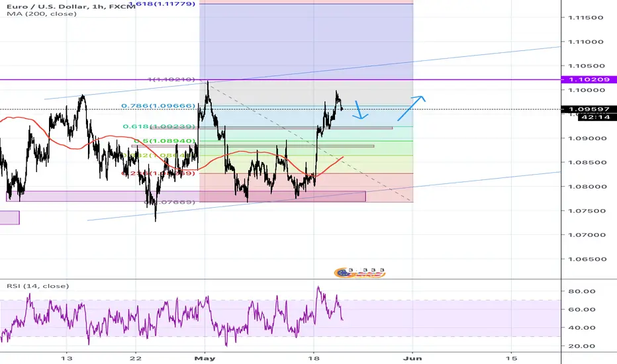The image size is (617, 364).
Task: Click the 13 date on the time axis
Action: 67,359
